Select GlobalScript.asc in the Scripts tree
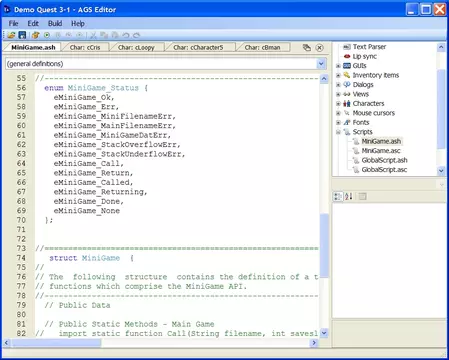 384,170
